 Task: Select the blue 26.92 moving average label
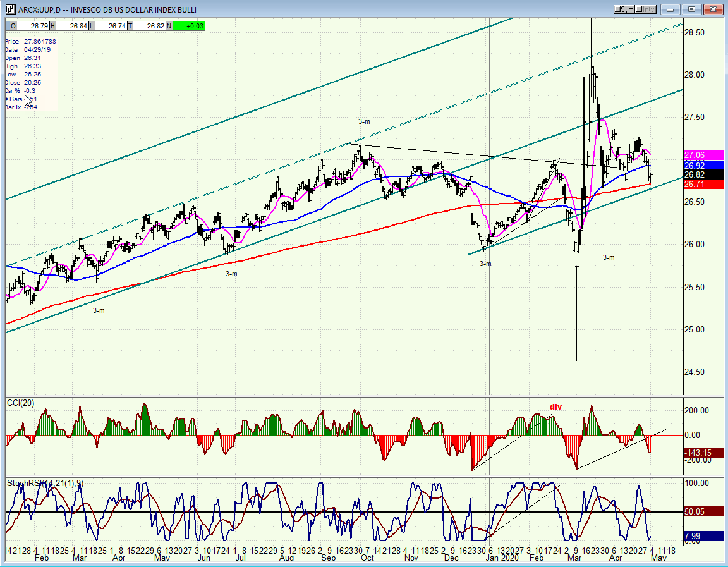(x=703, y=166)
